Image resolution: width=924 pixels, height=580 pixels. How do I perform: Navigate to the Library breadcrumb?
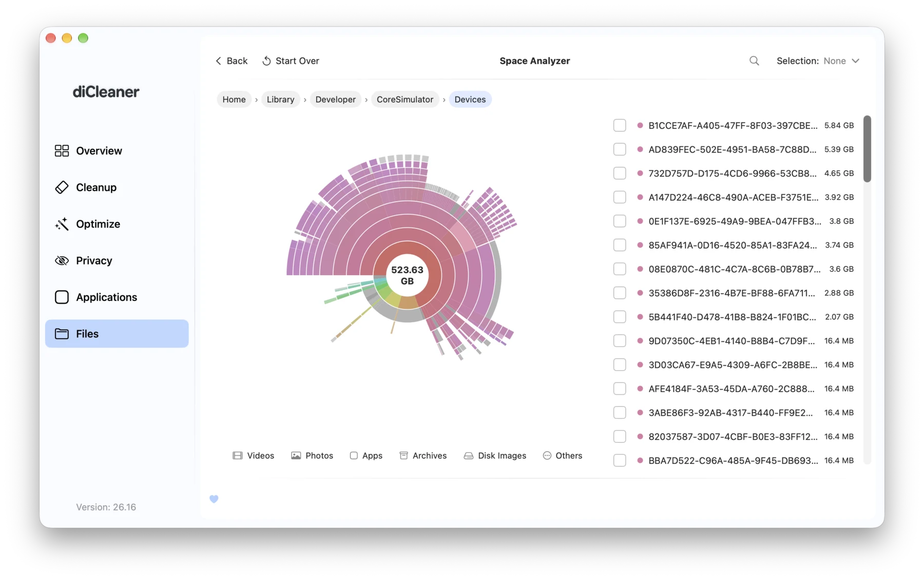(281, 99)
